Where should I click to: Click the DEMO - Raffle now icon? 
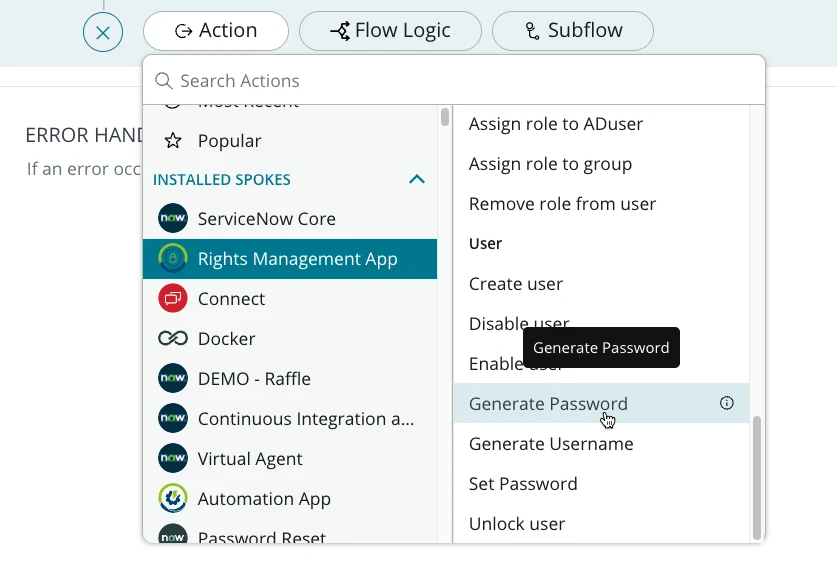click(172, 378)
